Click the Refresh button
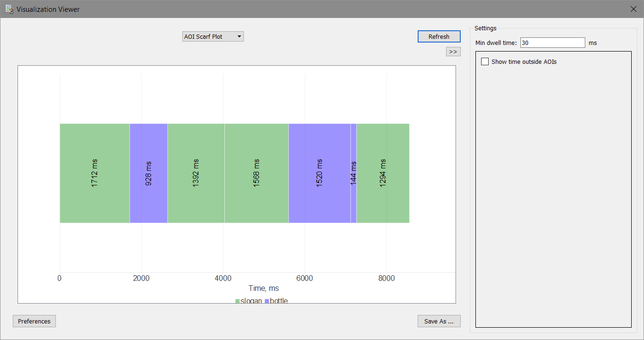644x340 pixels. (439, 36)
